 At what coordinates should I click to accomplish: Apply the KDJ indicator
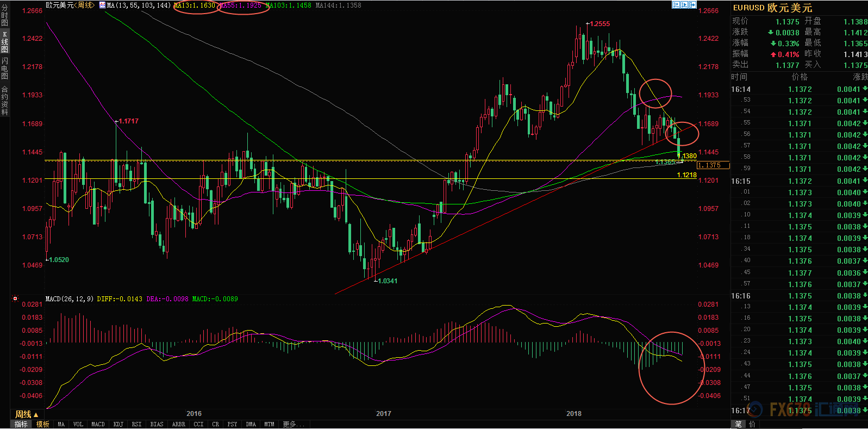118,424
